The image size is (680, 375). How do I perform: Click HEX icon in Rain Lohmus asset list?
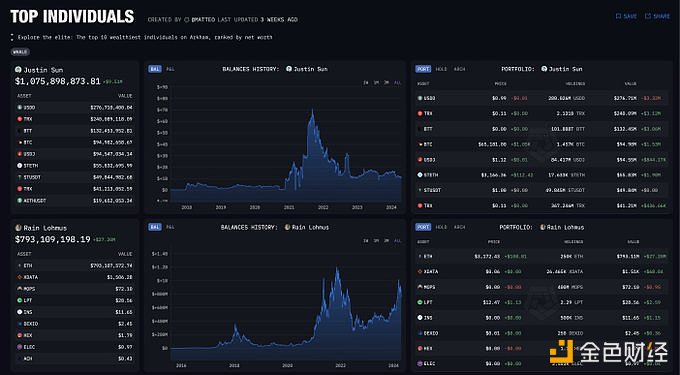coord(20,336)
